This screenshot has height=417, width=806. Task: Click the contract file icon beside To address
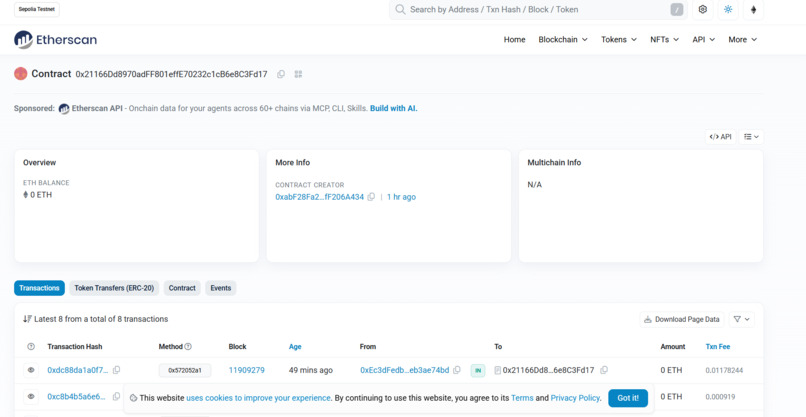point(498,370)
